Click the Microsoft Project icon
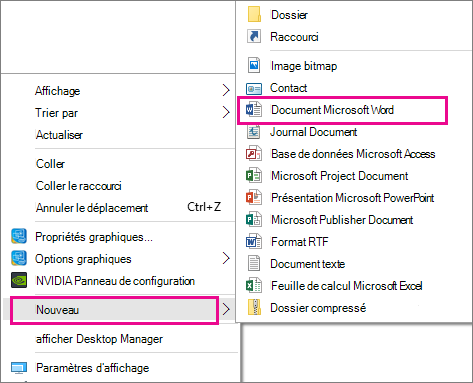The image size is (473, 383). 254,176
